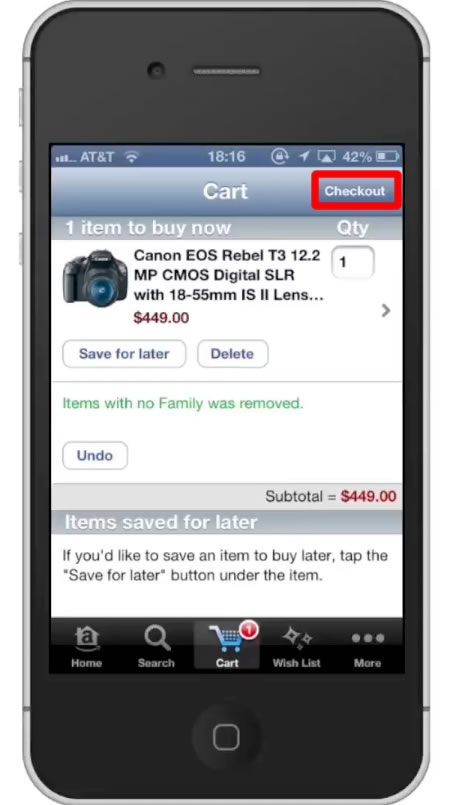Edit the quantity field showing 1
The width and height of the screenshot is (451, 805).
353,262
